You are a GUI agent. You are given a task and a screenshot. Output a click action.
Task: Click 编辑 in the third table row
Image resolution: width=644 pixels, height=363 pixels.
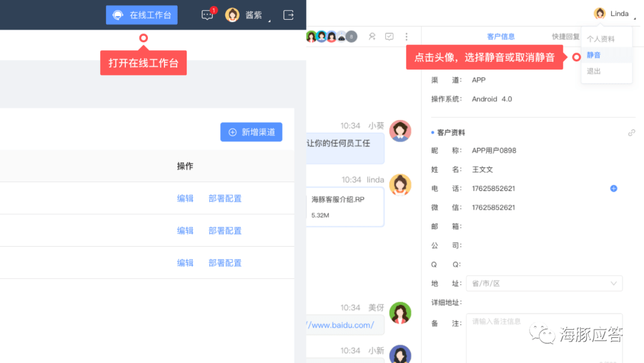[185, 263]
